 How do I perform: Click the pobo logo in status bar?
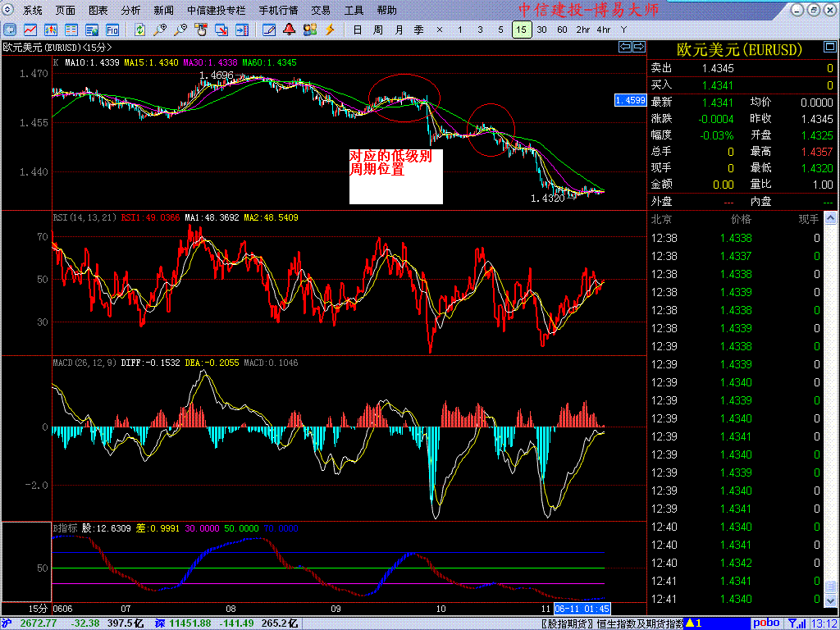click(767, 623)
